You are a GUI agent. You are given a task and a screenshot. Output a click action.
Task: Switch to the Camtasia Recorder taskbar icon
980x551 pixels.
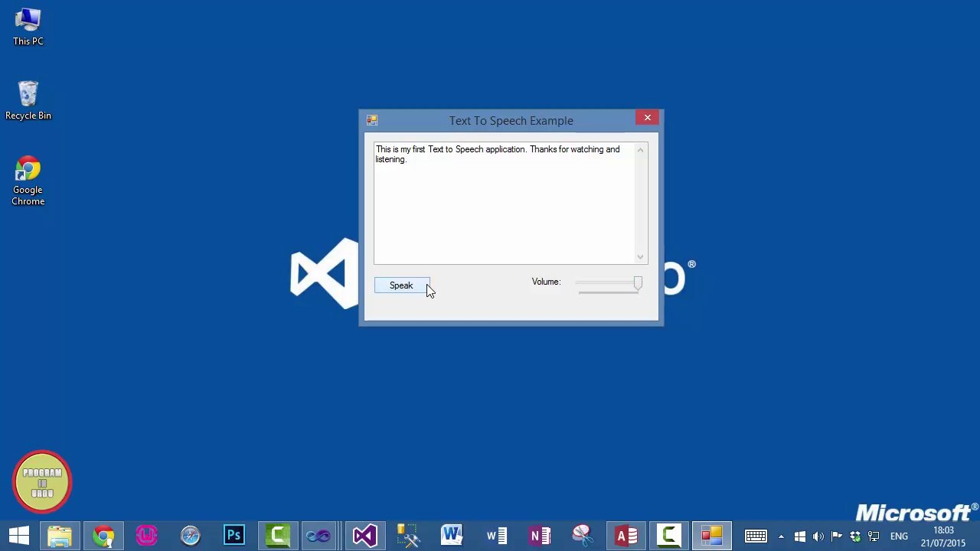[671, 536]
